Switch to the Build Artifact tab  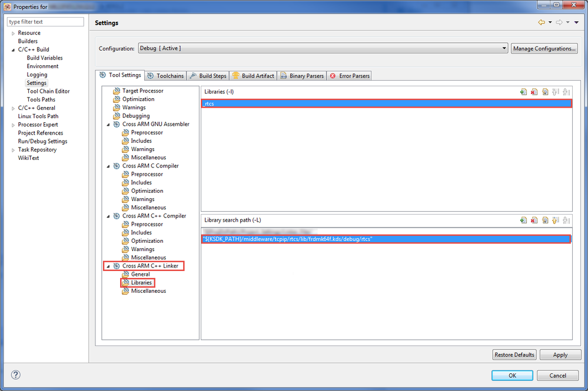(x=253, y=76)
